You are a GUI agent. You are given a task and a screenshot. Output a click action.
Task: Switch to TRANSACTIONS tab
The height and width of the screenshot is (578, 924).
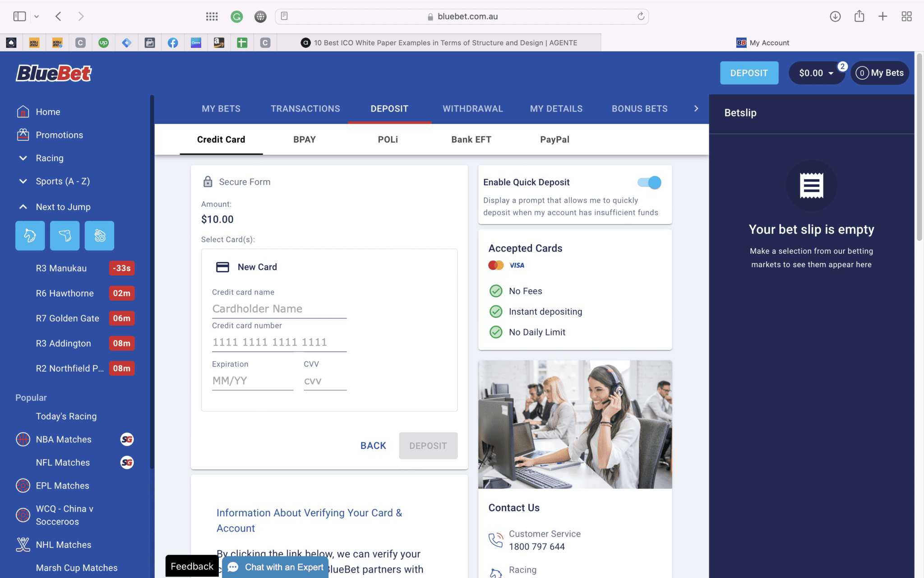click(x=305, y=108)
